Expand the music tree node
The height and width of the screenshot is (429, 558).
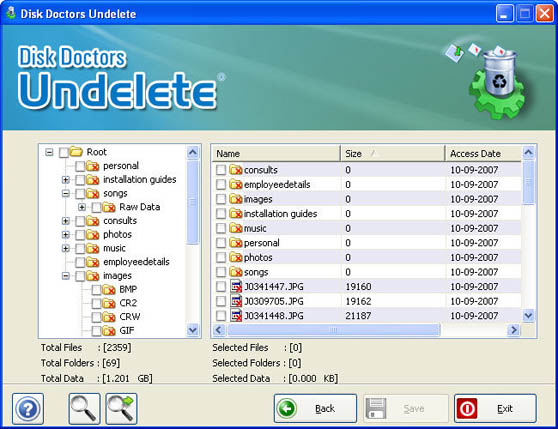[x=65, y=248]
